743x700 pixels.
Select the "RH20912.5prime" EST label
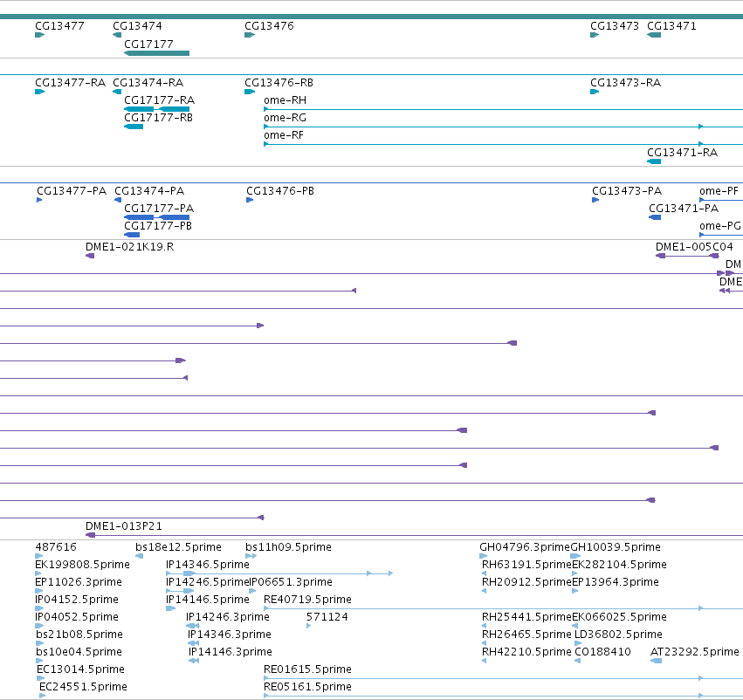pos(526,582)
